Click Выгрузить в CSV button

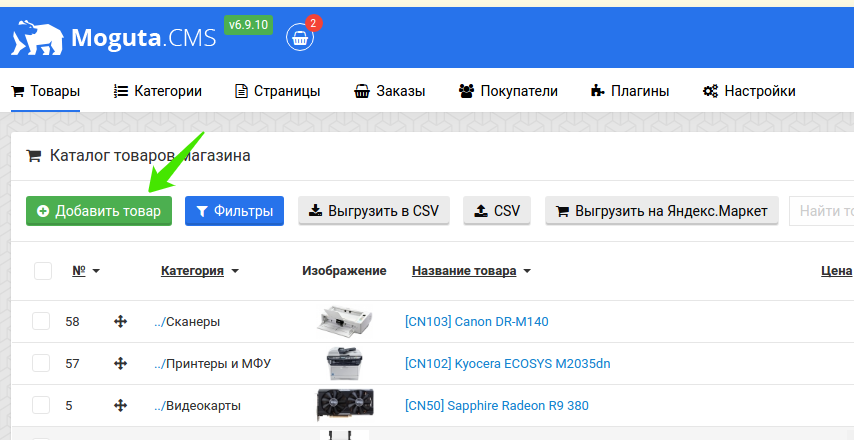tap(374, 211)
